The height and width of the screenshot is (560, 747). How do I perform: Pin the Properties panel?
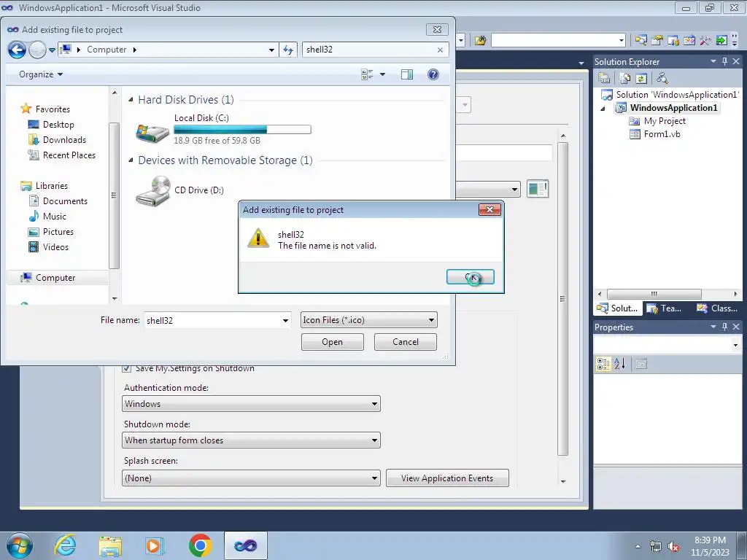[724, 327]
